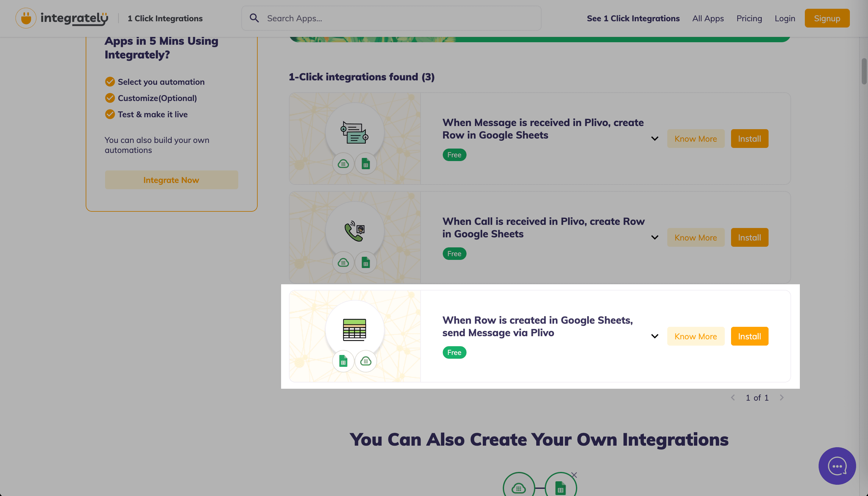Screen dimensions: 868x496
Task: Remove Google Sheets app with X icon
Action: [574, 475]
